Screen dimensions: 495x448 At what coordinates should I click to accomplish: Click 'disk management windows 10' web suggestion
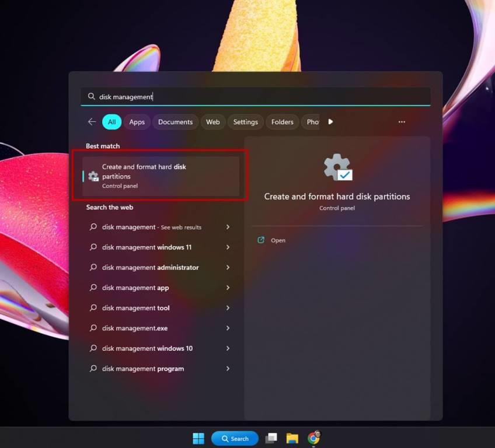pos(148,348)
